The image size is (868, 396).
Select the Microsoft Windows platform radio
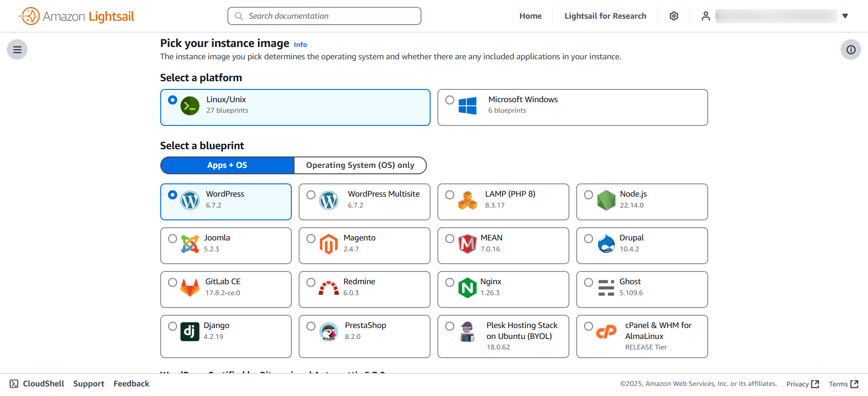click(450, 100)
